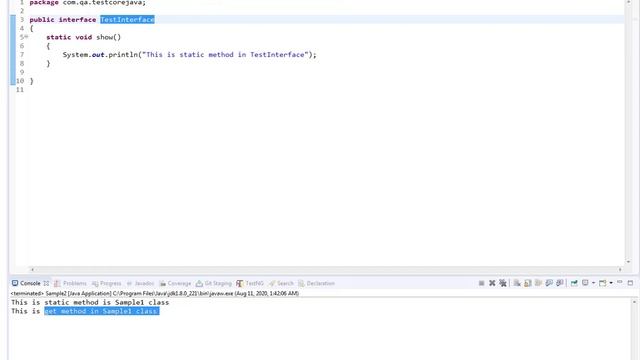Image resolution: width=640 pixels, height=360 pixels.
Task: Open the Declaration tab
Action: [316, 283]
